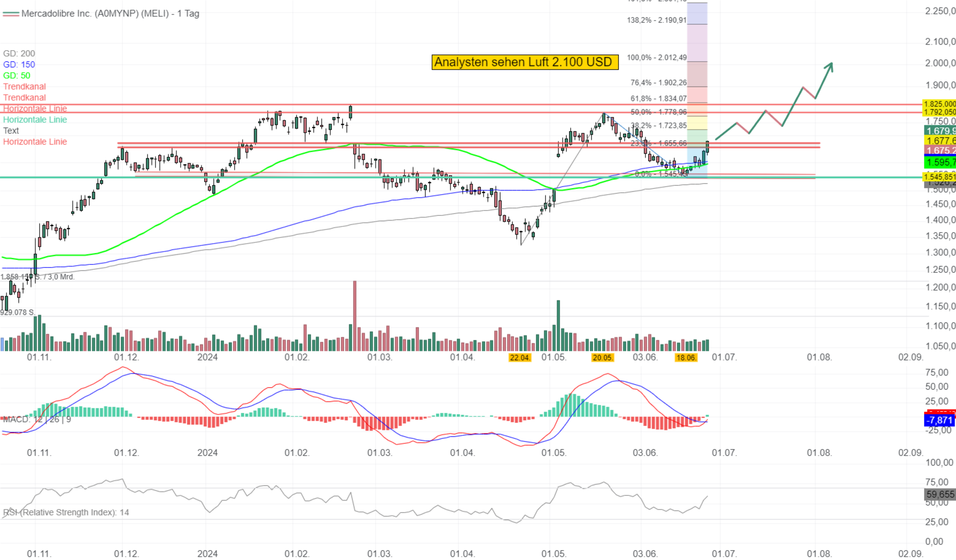Click the tall green volume bar near 01.05.
956x560 pixels.
point(558,326)
